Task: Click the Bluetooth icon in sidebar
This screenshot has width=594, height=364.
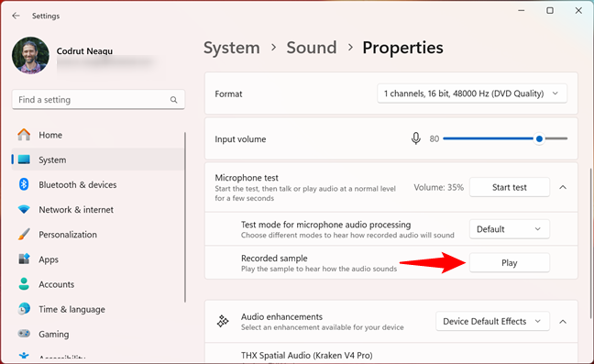Action: (x=24, y=184)
